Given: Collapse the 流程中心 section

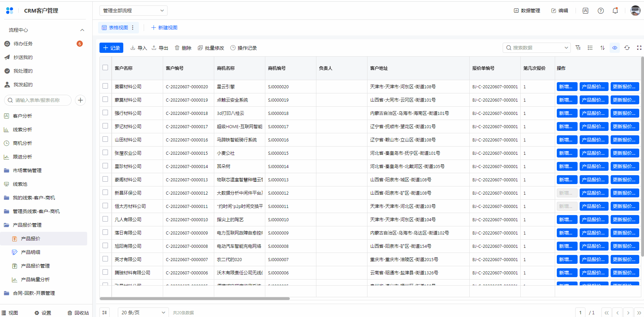Looking at the screenshot, I should point(82,30).
